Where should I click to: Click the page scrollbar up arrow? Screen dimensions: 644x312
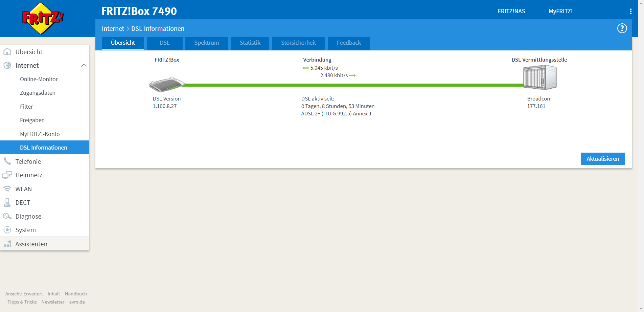click(641, 2)
